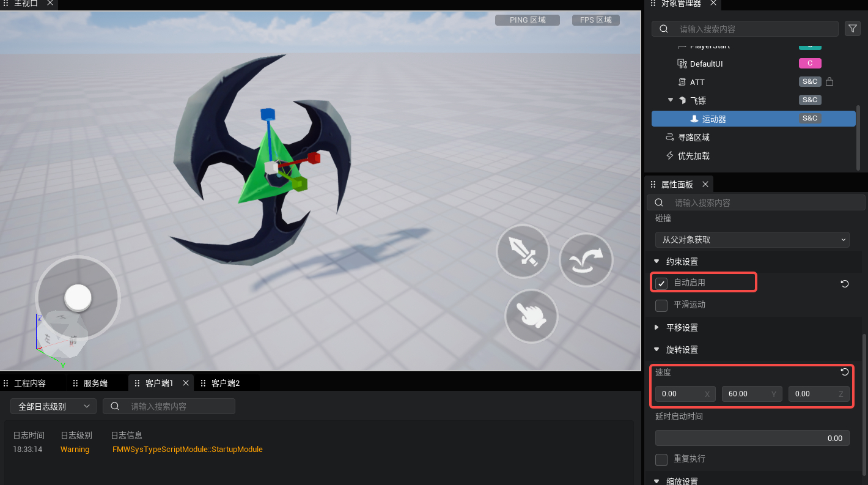Click the FMWSysTypeScriptModule::StartupModule log message
The image size is (868, 485).
click(x=187, y=450)
